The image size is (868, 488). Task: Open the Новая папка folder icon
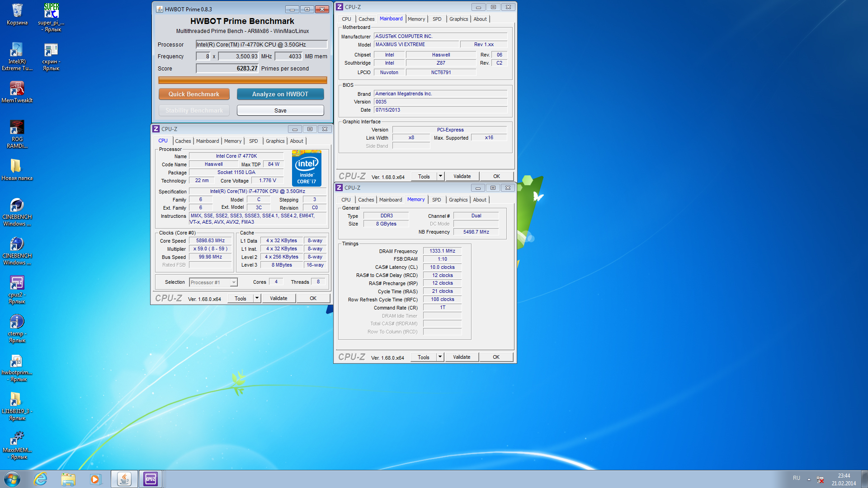click(17, 169)
